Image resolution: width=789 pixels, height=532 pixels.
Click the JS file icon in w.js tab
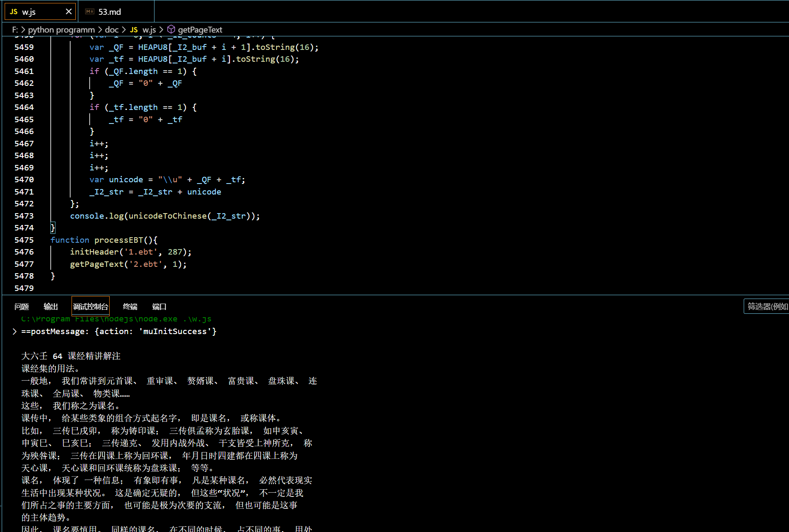pyautogui.click(x=14, y=12)
